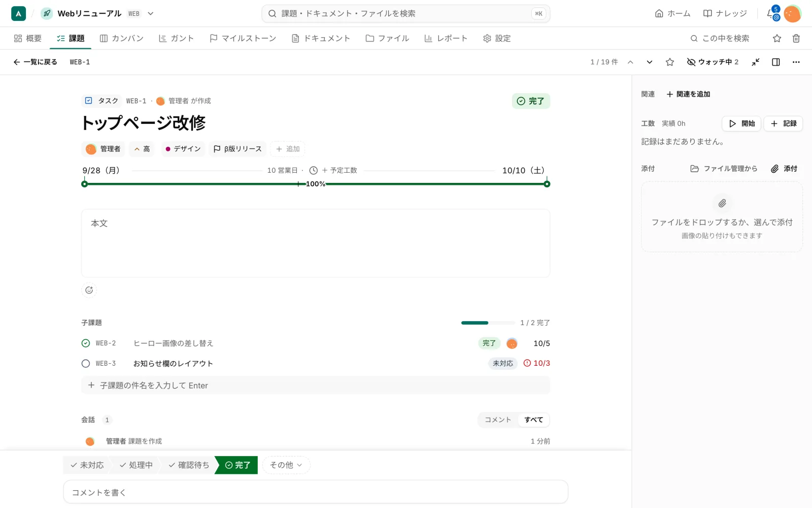812x508 pixels.
Task: Switch to the ガント tab
Action: click(x=177, y=38)
